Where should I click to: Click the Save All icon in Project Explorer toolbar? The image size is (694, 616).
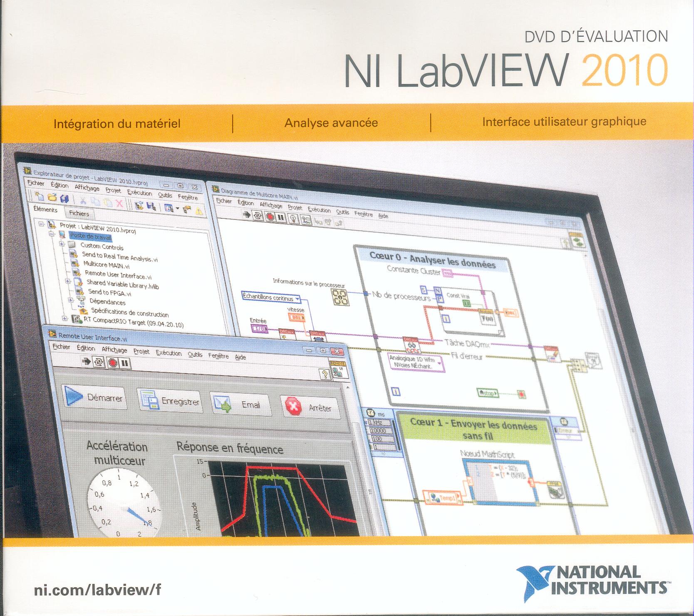[x=64, y=199]
